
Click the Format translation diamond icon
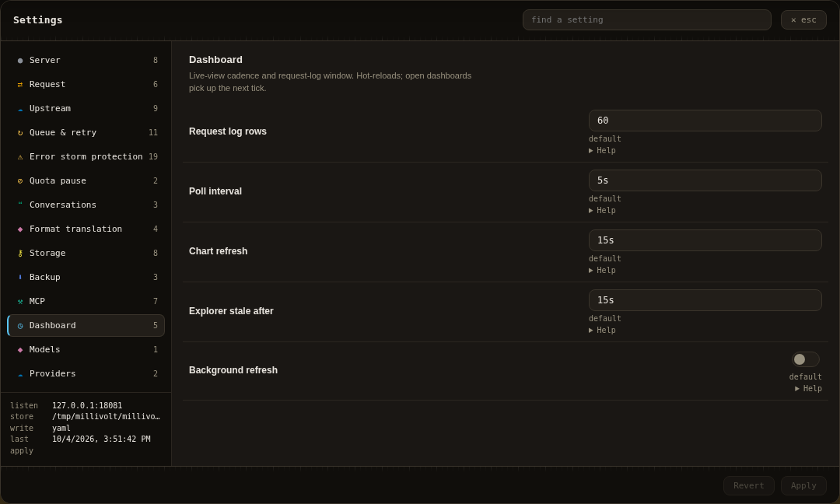19,229
